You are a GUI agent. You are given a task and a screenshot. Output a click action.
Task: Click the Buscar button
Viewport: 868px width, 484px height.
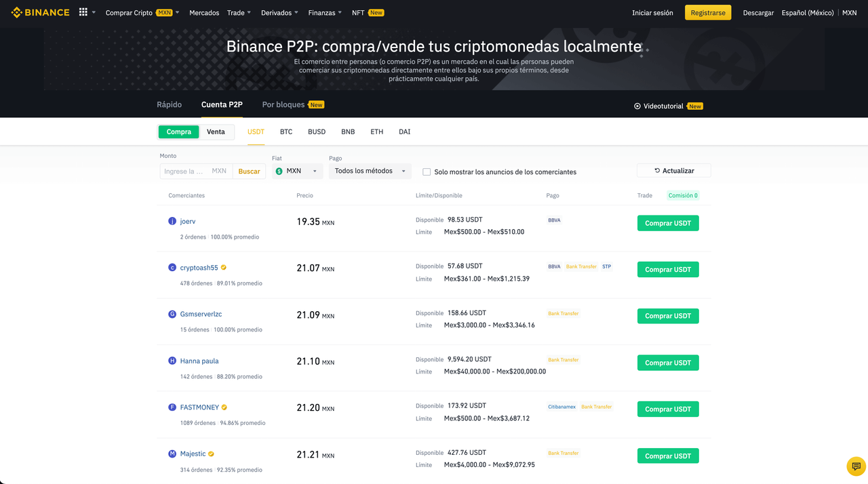[x=249, y=172]
